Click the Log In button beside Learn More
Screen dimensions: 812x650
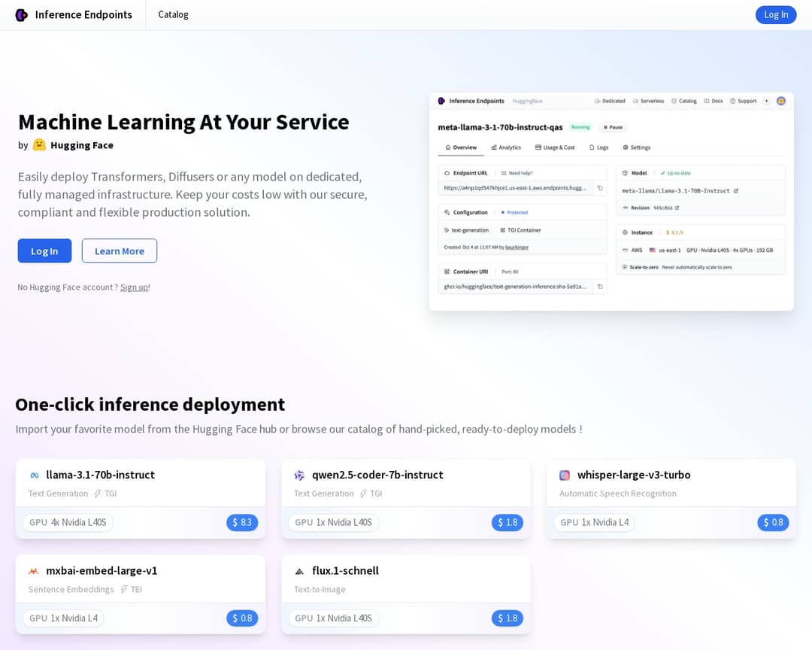coord(44,251)
